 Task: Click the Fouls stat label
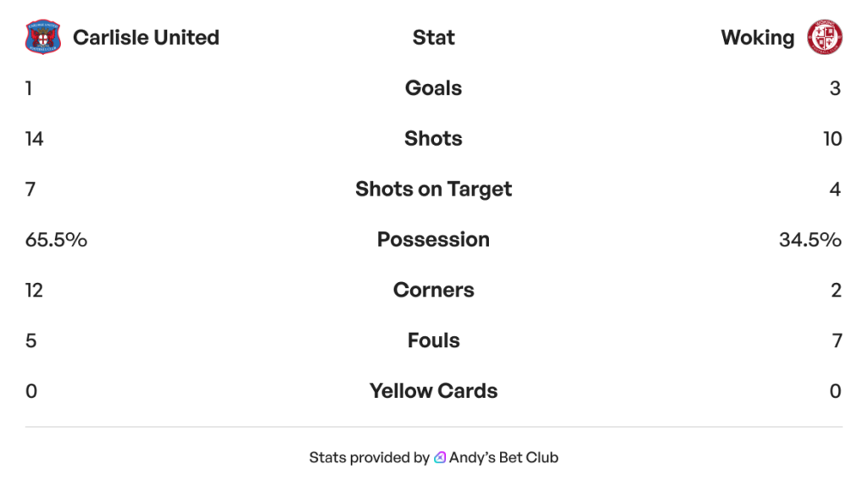coord(433,340)
